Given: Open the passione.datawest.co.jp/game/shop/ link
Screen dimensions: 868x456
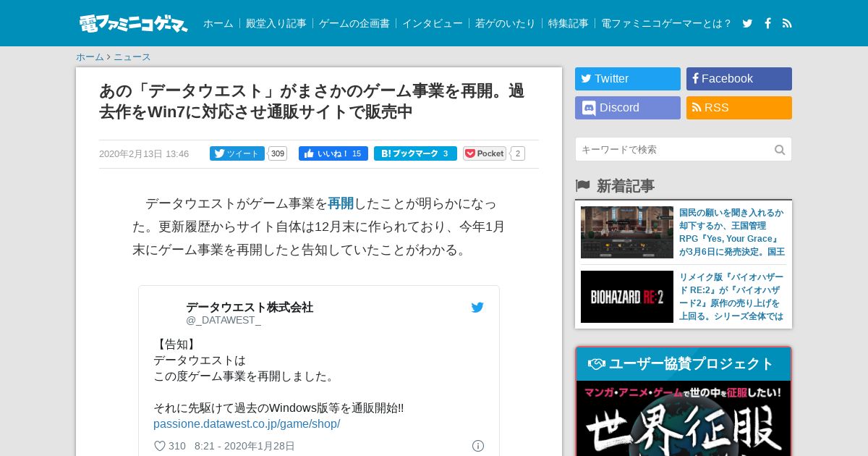Looking at the screenshot, I should coord(247,423).
